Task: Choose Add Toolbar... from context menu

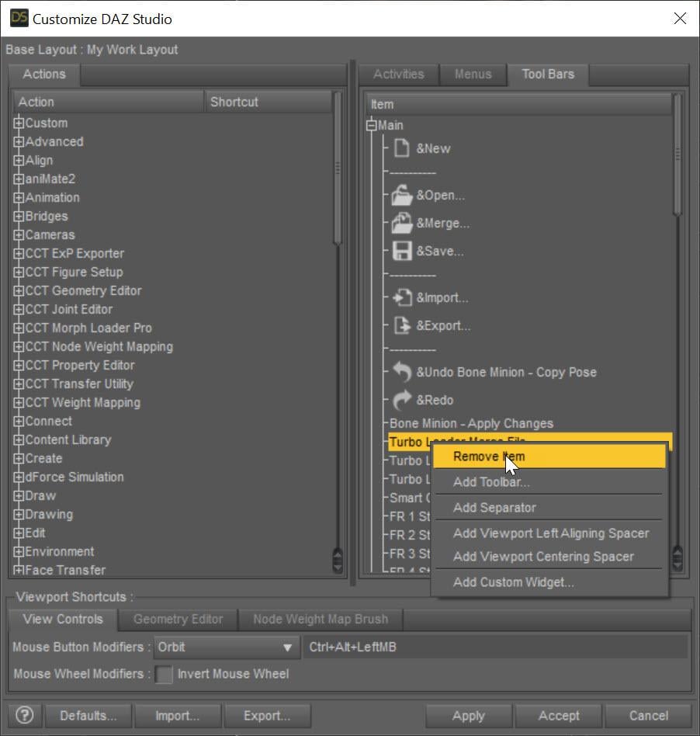Action: pyautogui.click(x=549, y=482)
